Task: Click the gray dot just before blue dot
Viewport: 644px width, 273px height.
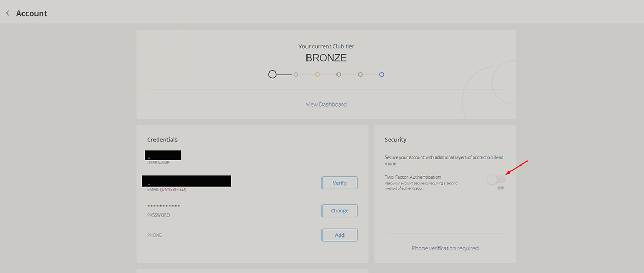Action: [360, 74]
